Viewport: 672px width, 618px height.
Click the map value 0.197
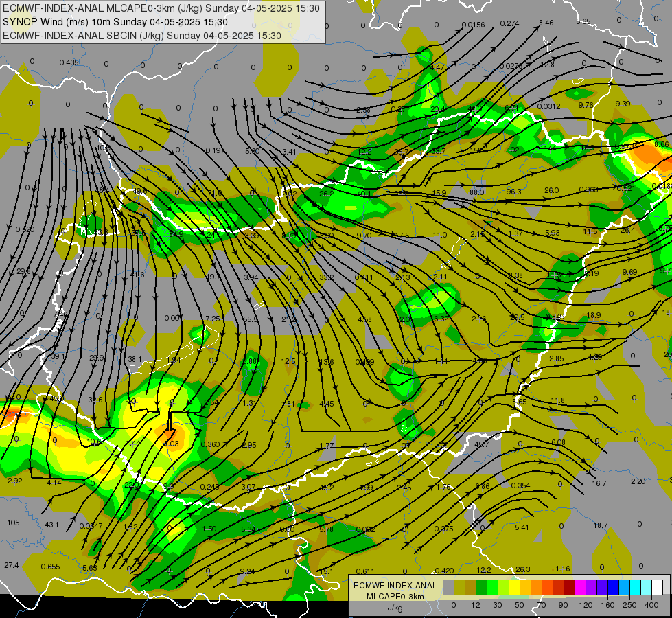click(215, 150)
